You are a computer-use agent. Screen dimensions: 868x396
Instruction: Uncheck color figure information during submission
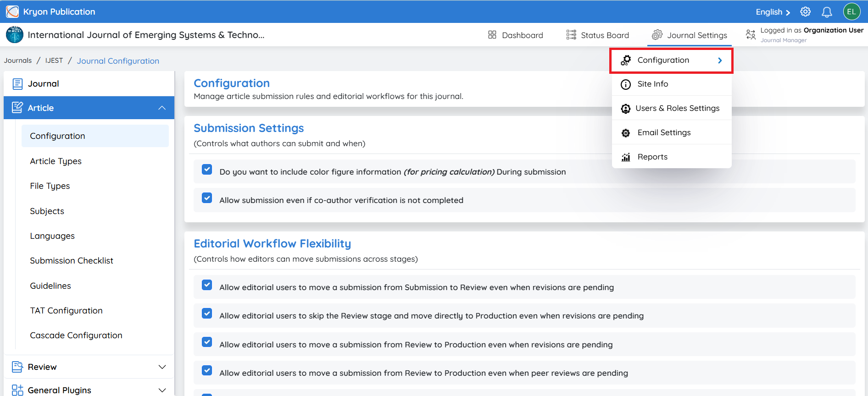(207, 170)
